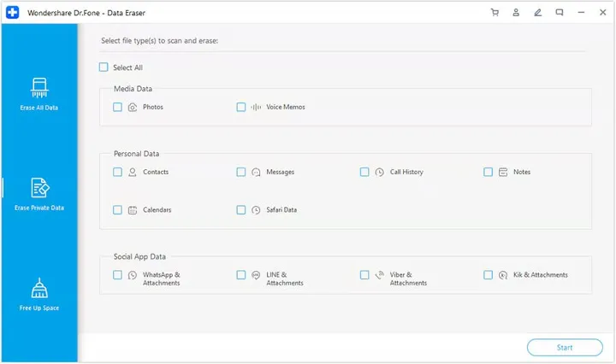
Task: Check the Calendars checkbox
Action: (117, 210)
